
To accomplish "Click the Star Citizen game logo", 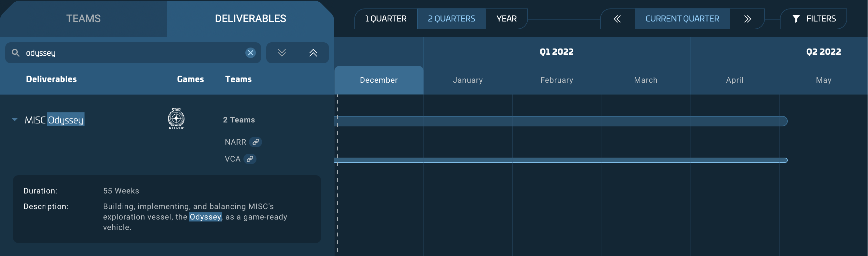I will pyautogui.click(x=176, y=119).
